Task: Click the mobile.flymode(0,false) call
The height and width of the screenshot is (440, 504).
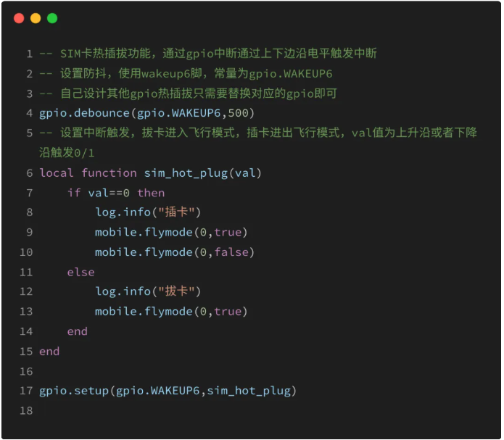Action: 175,252
